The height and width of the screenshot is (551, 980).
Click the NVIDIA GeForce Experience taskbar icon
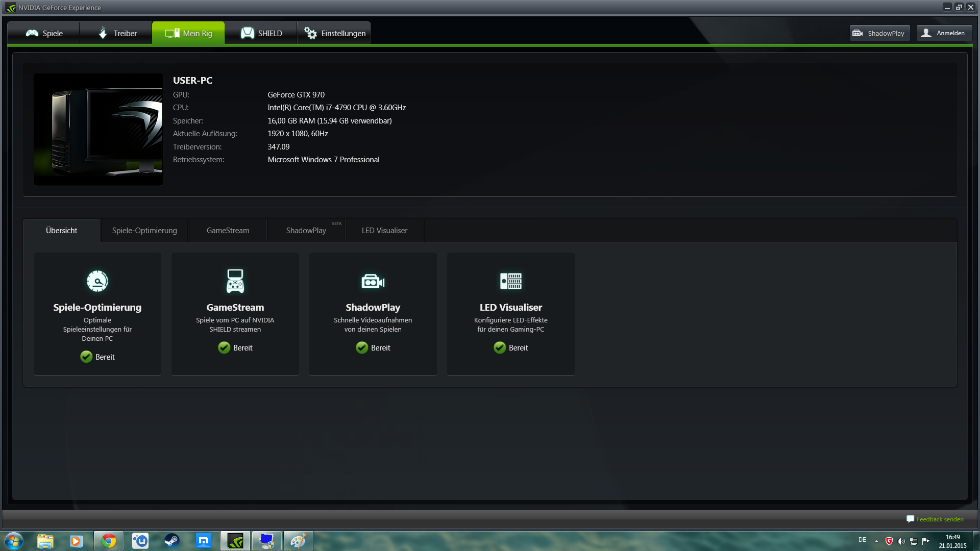click(235, 541)
